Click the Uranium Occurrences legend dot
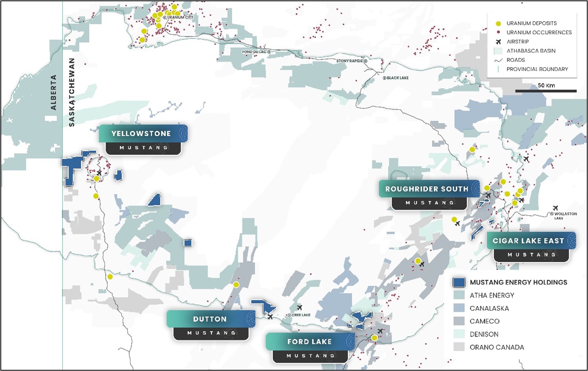 [498, 32]
